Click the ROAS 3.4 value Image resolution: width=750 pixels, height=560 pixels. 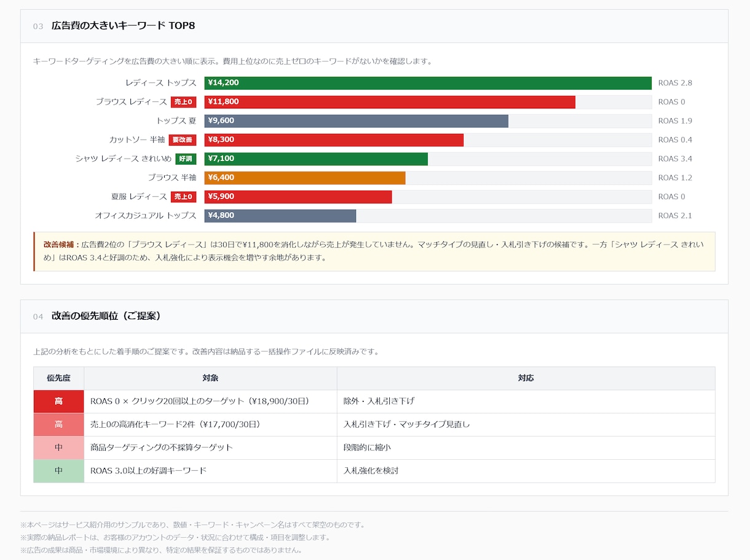(675, 159)
